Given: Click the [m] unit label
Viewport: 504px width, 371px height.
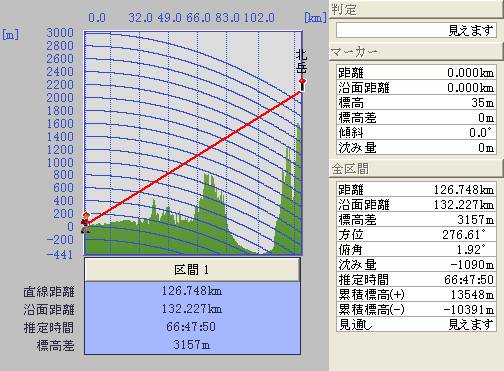Looking at the screenshot, I should pos(11,35).
